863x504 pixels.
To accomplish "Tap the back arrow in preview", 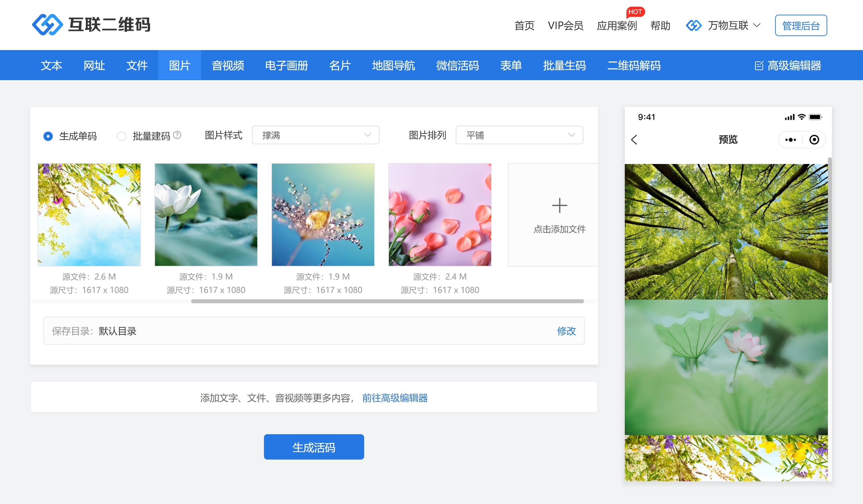I will pyautogui.click(x=634, y=140).
